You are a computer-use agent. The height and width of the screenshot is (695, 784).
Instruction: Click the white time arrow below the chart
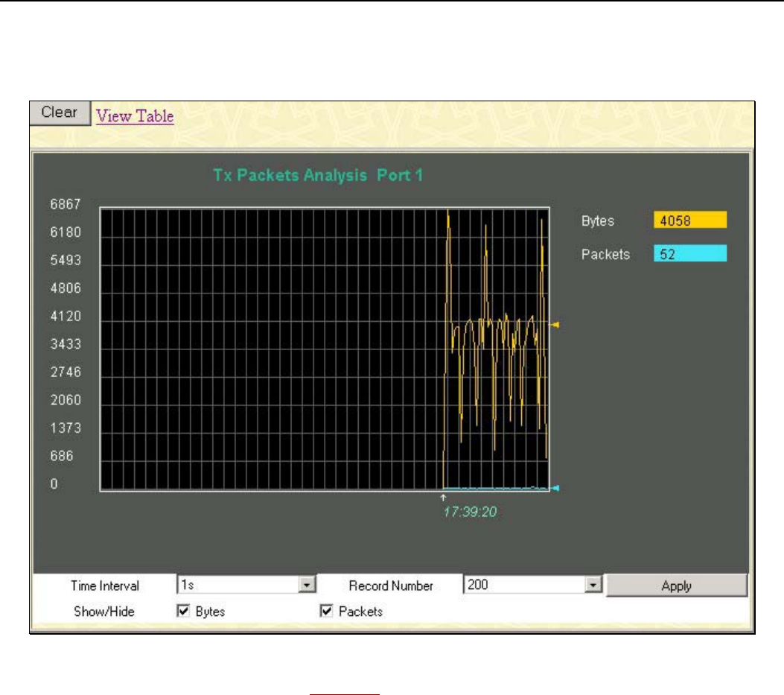tap(444, 497)
